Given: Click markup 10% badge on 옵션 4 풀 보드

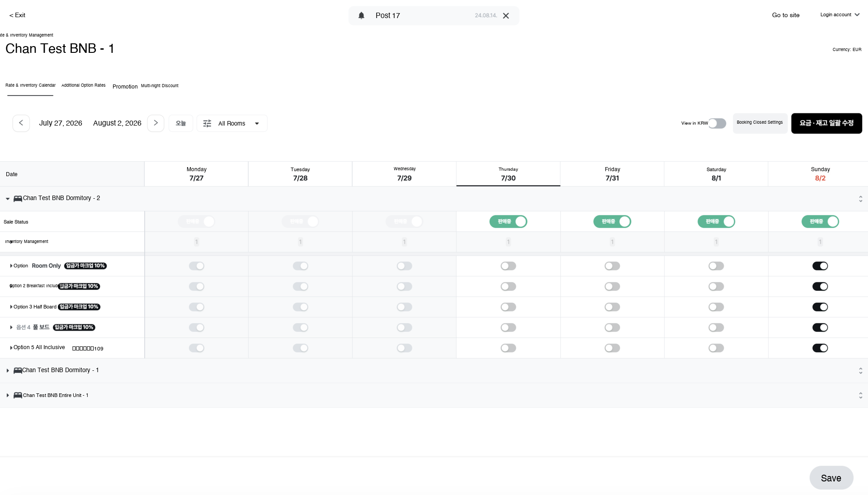Looking at the screenshot, I should point(74,327).
